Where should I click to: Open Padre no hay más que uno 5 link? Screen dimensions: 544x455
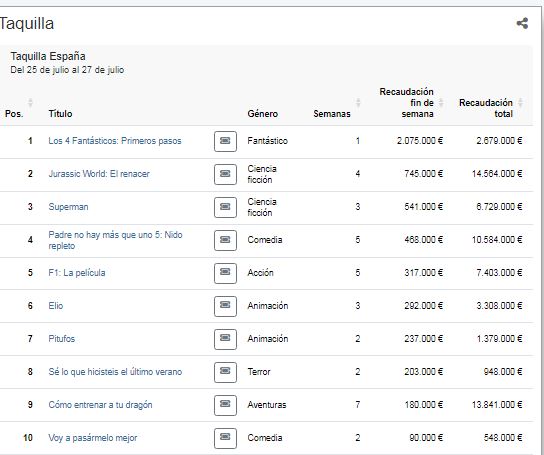pos(116,240)
